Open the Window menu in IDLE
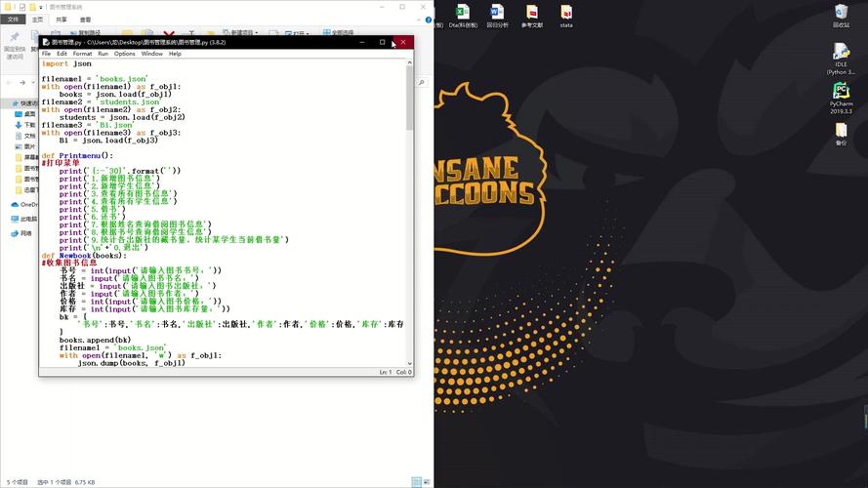Viewport: 868px width, 488px height. 151,54
